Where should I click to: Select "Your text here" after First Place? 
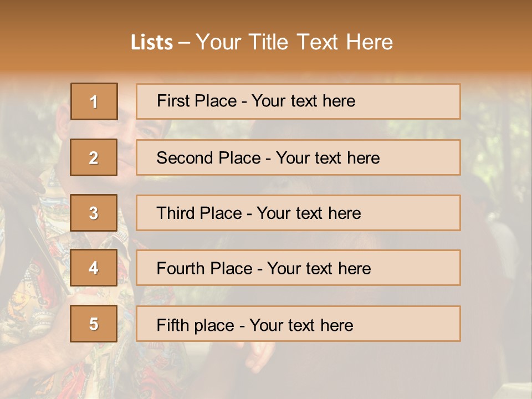tap(303, 101)
